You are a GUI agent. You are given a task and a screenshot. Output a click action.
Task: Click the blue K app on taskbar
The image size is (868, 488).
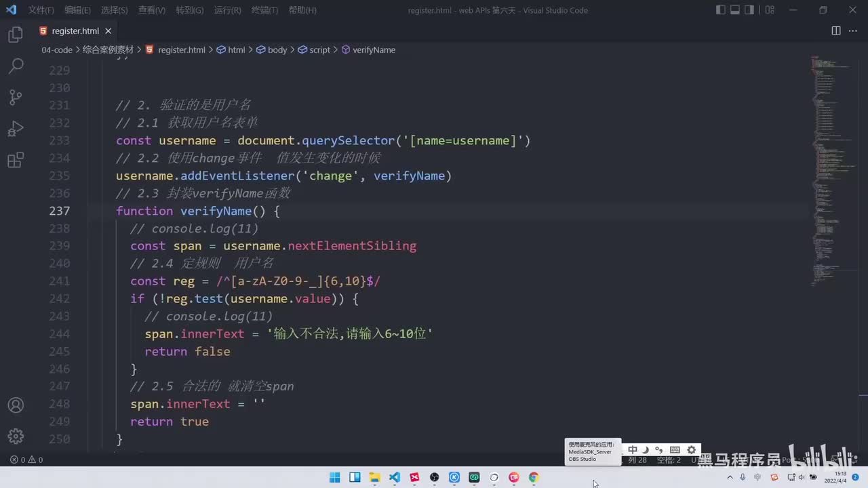tap(454, 477)
